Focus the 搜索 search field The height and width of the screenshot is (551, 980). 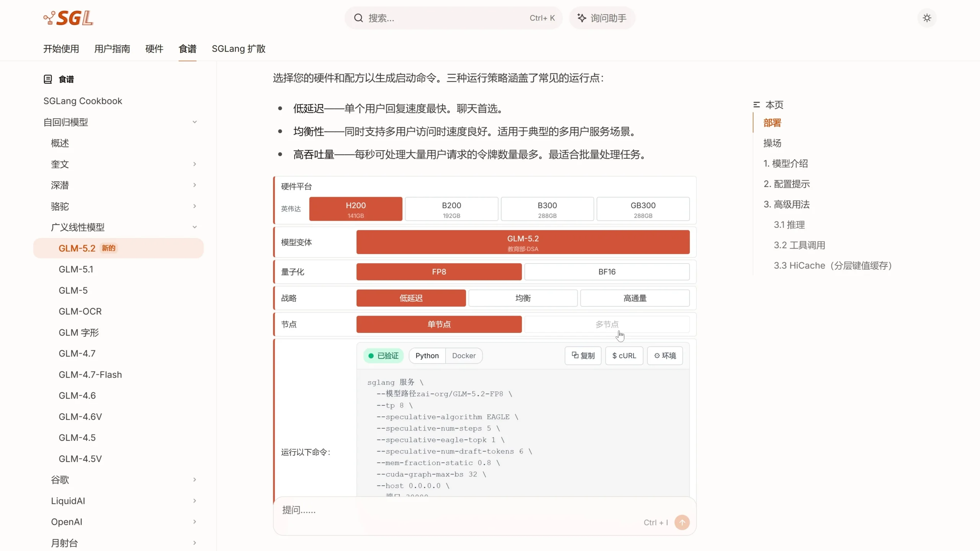tap(454, 18)
